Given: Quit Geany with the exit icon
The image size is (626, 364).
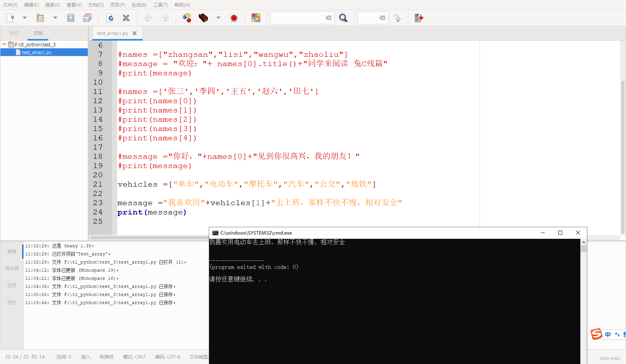Looking at the screenshot, I should pos(419,18).
